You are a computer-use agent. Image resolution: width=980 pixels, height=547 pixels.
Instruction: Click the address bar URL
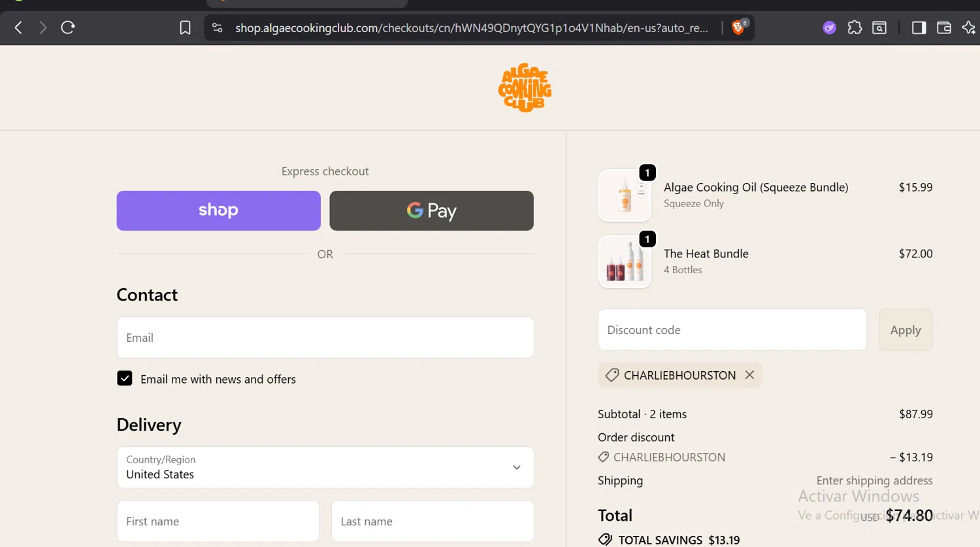471,27
